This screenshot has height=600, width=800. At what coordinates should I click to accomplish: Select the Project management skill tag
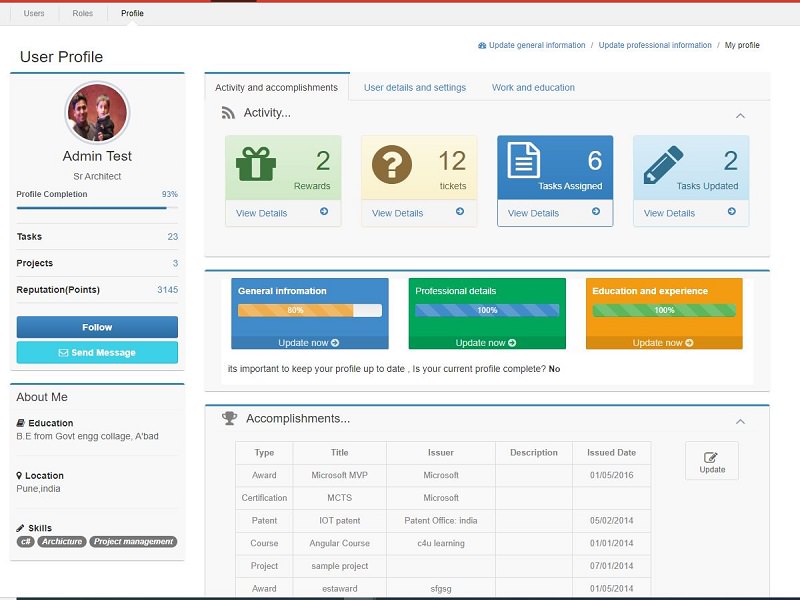[133, 542]
